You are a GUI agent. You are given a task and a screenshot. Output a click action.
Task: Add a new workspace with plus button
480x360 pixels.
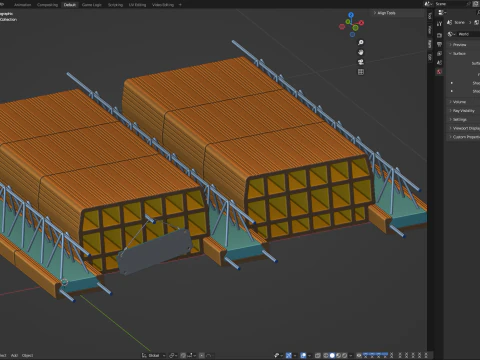pos(180,5)
